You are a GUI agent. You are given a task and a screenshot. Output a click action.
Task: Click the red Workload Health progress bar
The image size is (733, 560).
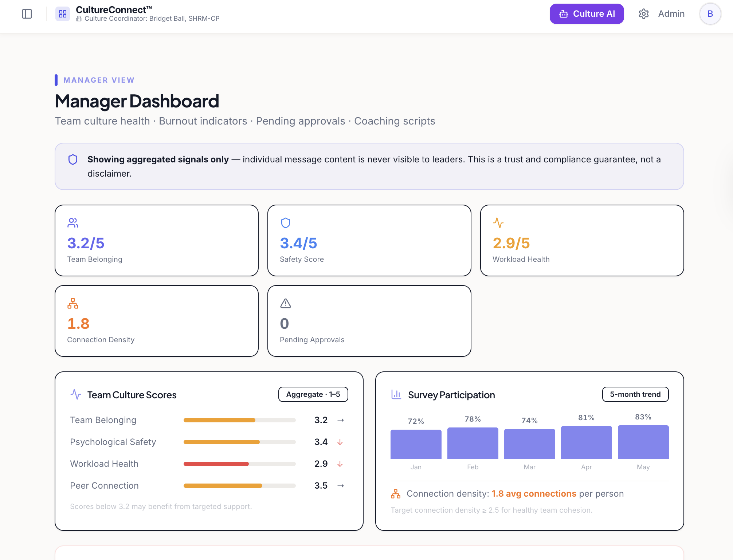coord(240,464)
